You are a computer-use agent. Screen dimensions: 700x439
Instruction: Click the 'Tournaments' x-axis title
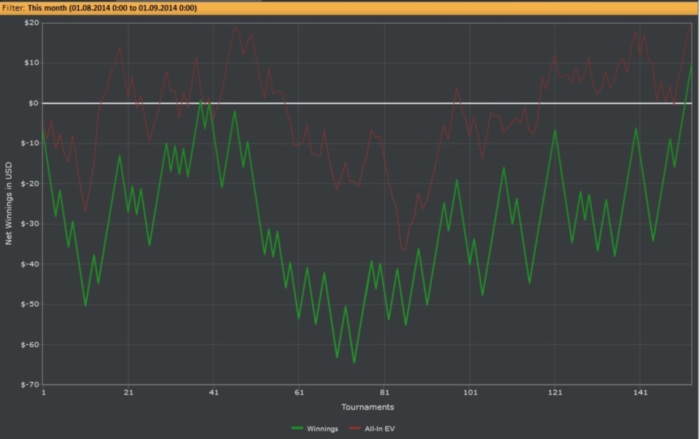coord(367,407)
